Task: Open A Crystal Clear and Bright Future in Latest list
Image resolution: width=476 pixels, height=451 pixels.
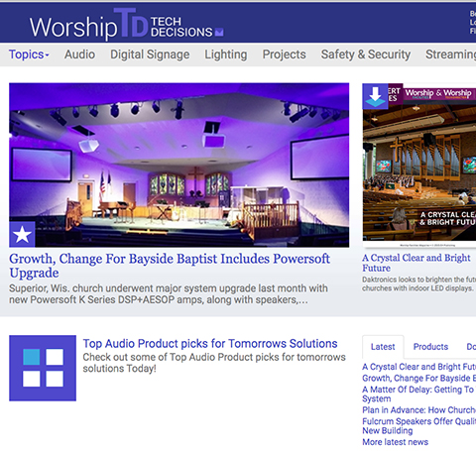Action: tap(419, 367)
